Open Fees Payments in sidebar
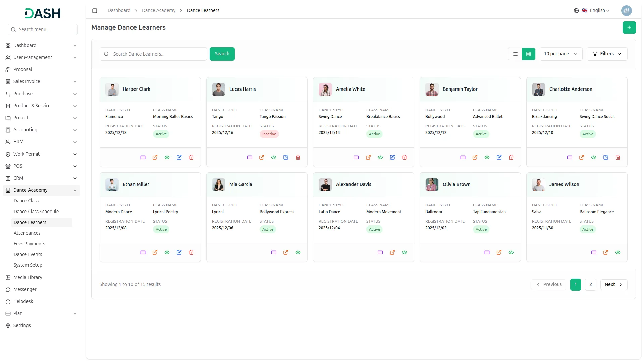Viewport: 644px width, 362px height. [29, 244]
